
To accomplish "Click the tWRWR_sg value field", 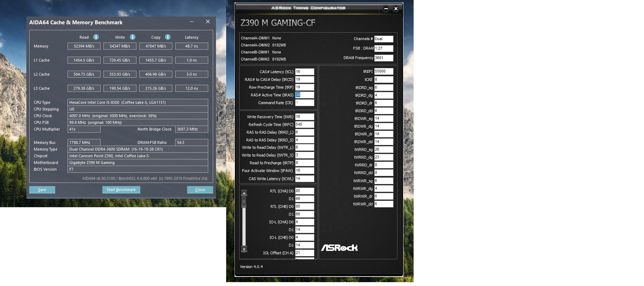I will click(384, 181).
